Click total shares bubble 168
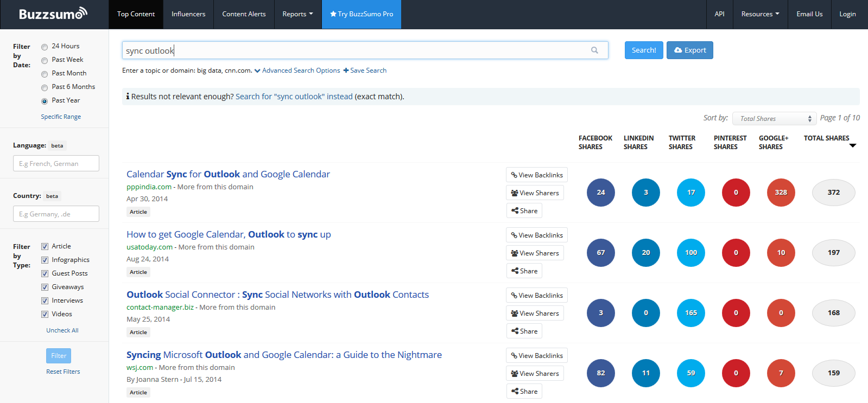The width and height of the screenshot is (868, 403). (x=834, y=313)
